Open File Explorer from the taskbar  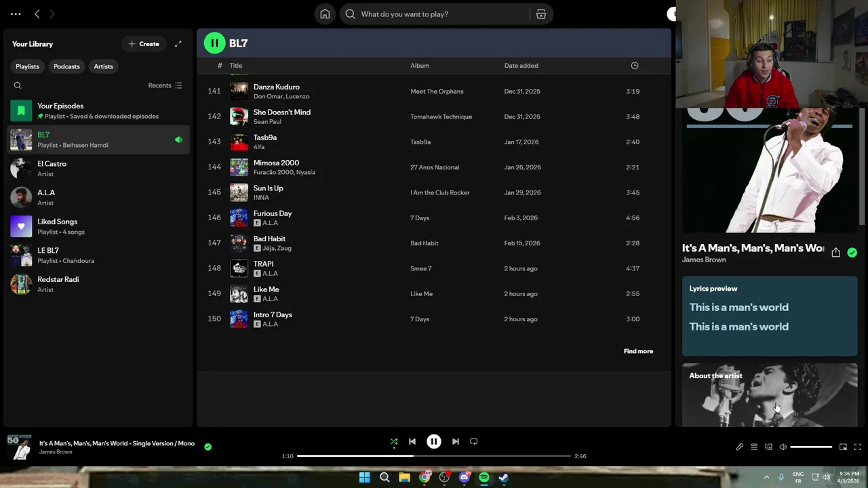pos(404,477)
